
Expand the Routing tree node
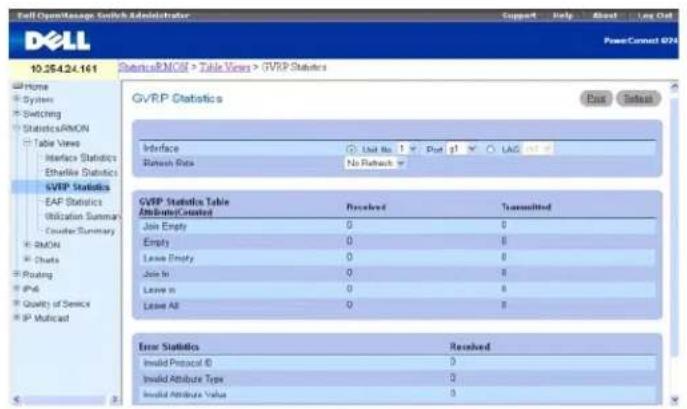point(17,274)
